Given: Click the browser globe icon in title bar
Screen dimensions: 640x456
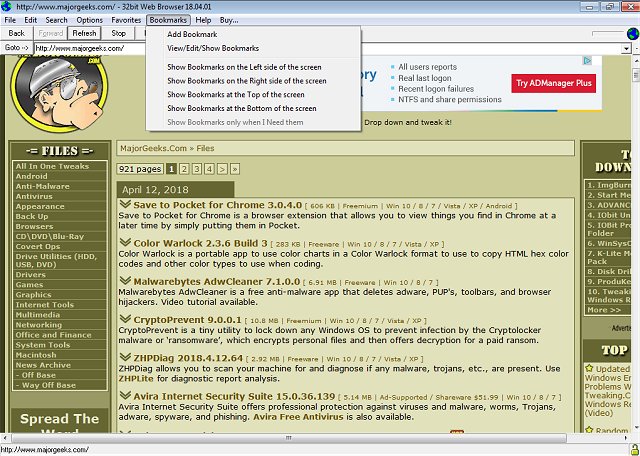Looking at the screenshot, I should coord(6,6).
